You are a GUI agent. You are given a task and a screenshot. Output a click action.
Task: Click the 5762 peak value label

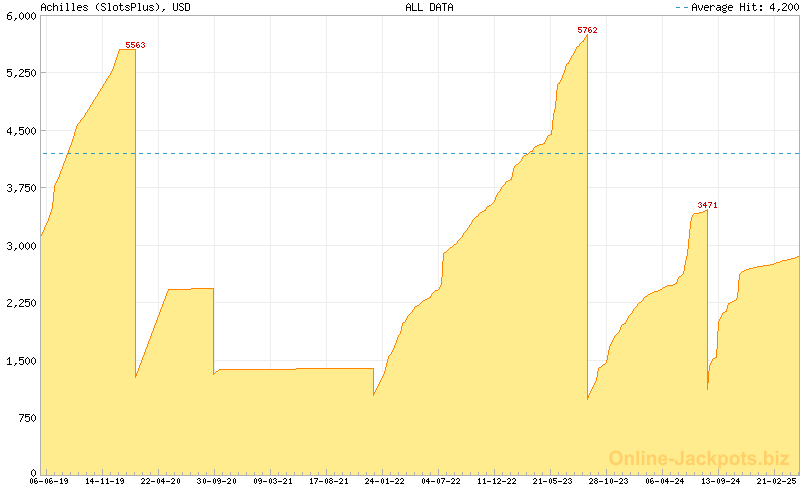click(x=587, y=30)
